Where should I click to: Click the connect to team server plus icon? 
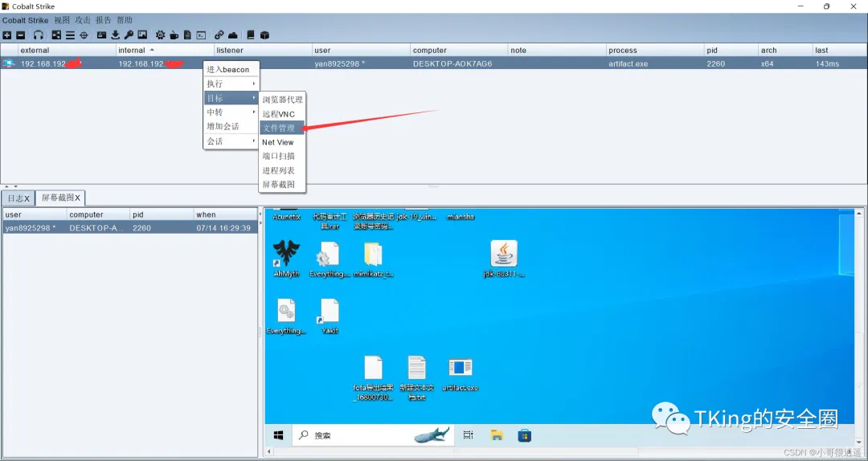6,35
